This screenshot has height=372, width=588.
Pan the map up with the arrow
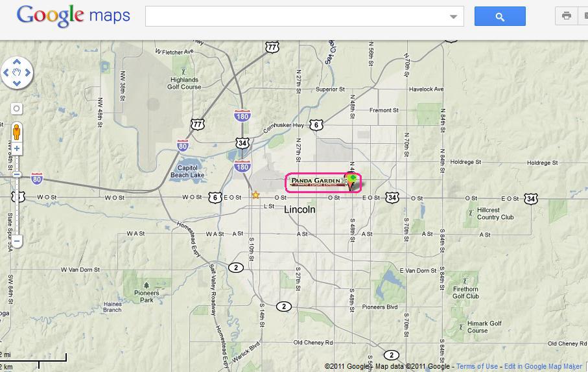click(x=17, y=62)
